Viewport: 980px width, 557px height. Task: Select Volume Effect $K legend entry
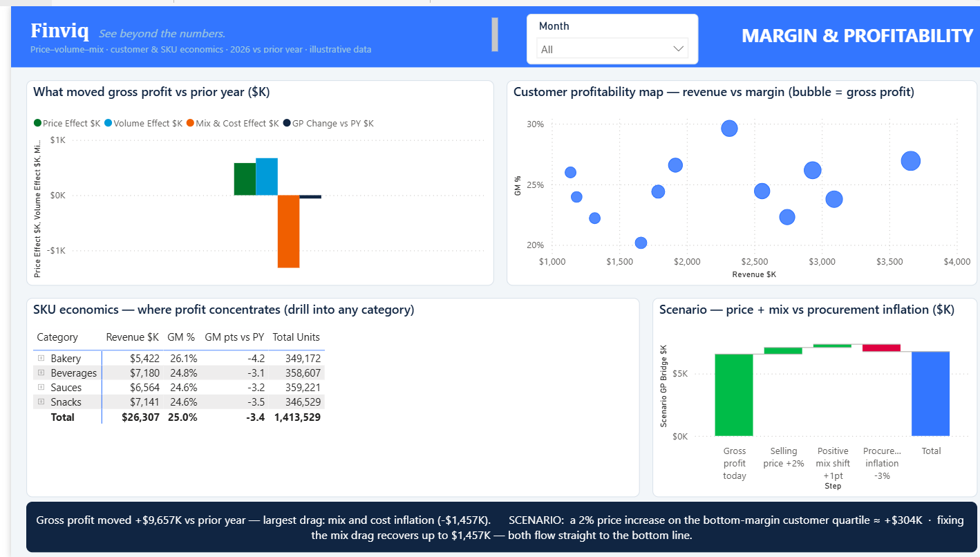click(144, 123)
